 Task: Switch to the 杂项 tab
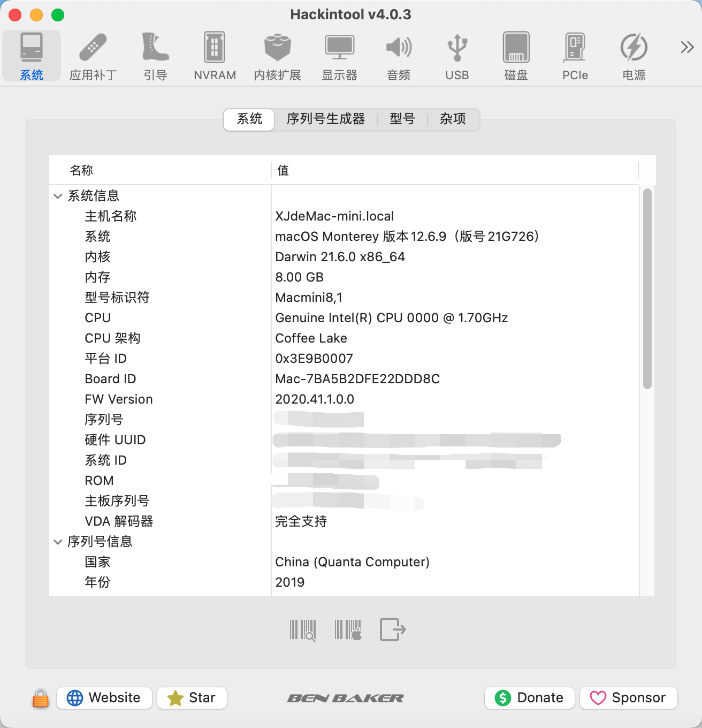click(453, 119)
